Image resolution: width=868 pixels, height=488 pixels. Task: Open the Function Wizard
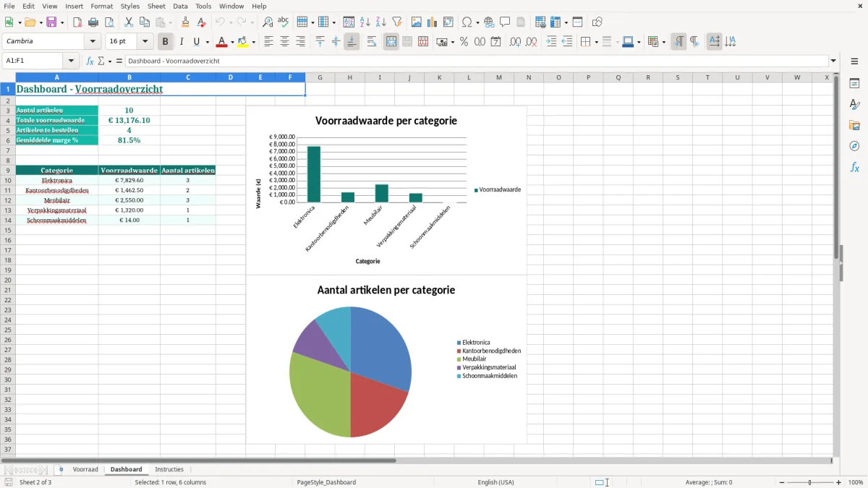pos(90,61)
